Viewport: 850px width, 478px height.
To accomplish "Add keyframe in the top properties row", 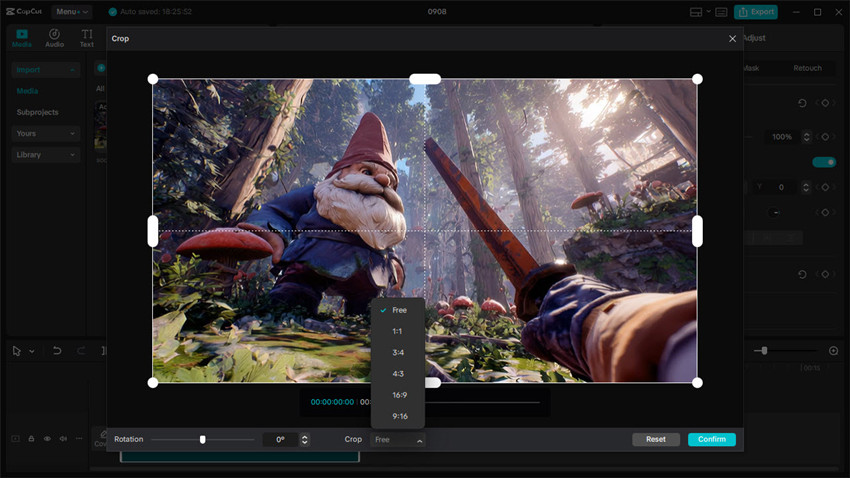I will pyautogui.click(x=825, y=103).
